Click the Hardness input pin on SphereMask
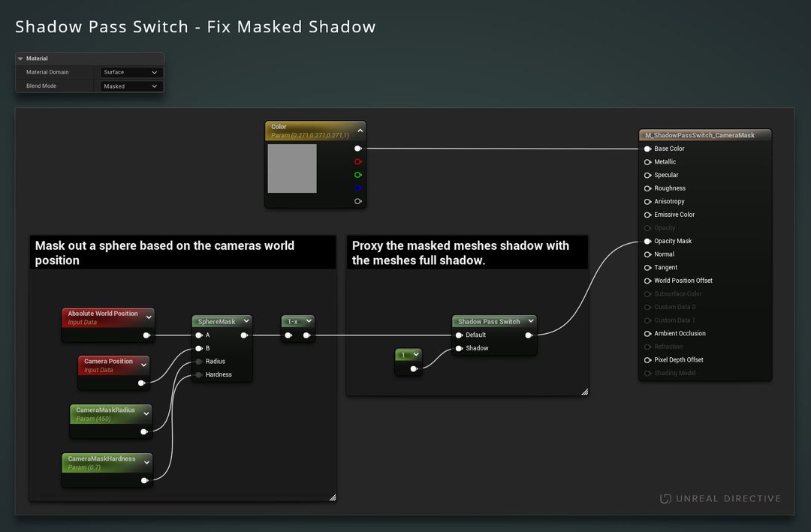 (x=197, y=374)
